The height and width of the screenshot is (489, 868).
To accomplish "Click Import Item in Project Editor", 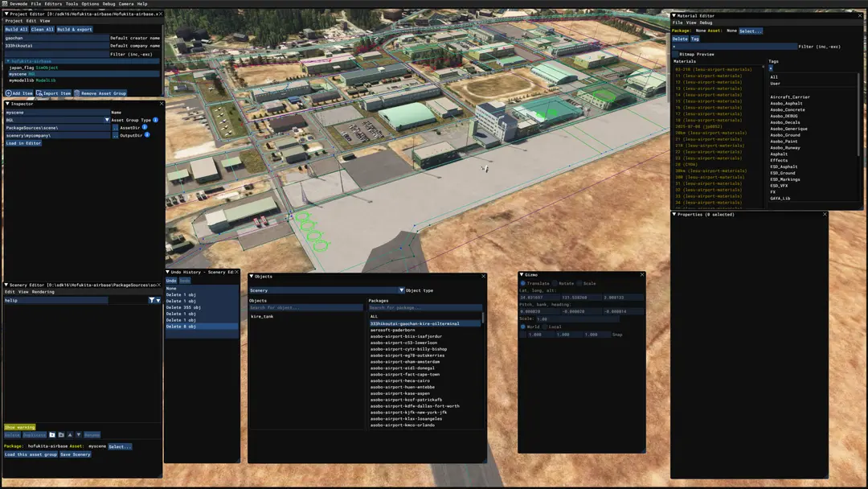I will tap(54, 93).
